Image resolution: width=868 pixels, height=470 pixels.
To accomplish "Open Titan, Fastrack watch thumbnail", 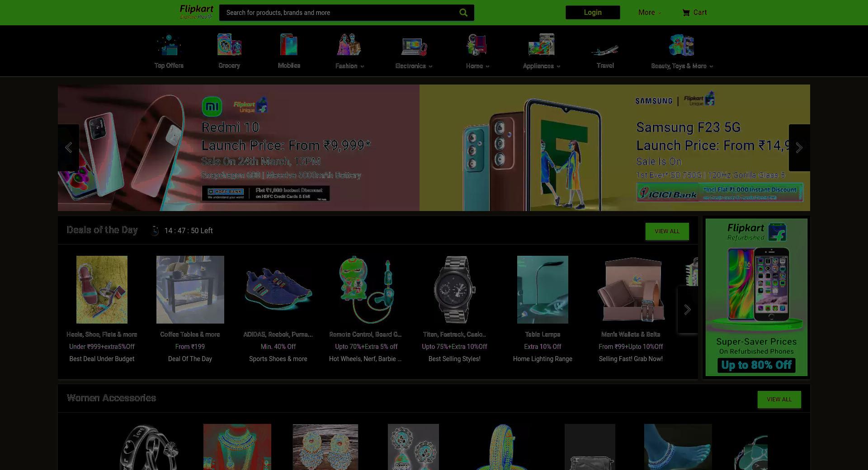I will click(x=454, y=290).
